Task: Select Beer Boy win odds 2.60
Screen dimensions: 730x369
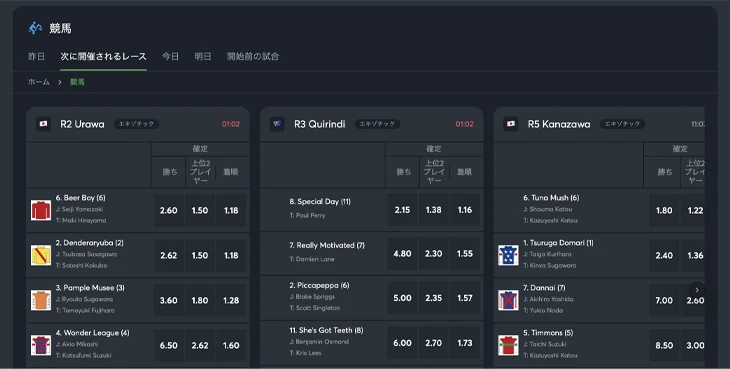Action: [x=169, y=210]
